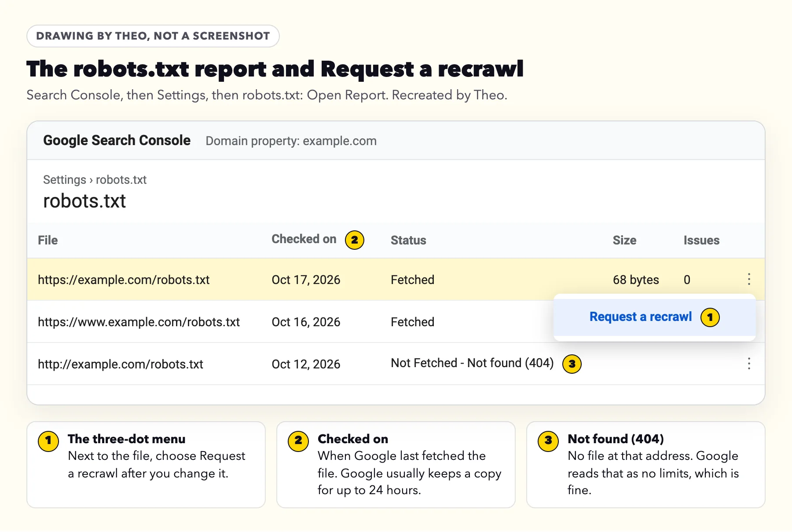792x532 pixels.
Task: Click The three-dot menu legend heading
Action: (x=126, y=439)
